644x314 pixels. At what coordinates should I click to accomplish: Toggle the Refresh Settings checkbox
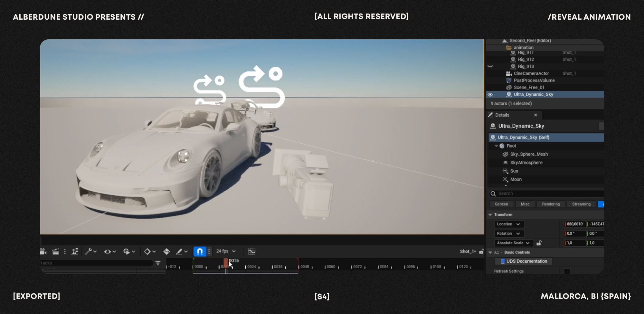567,271
